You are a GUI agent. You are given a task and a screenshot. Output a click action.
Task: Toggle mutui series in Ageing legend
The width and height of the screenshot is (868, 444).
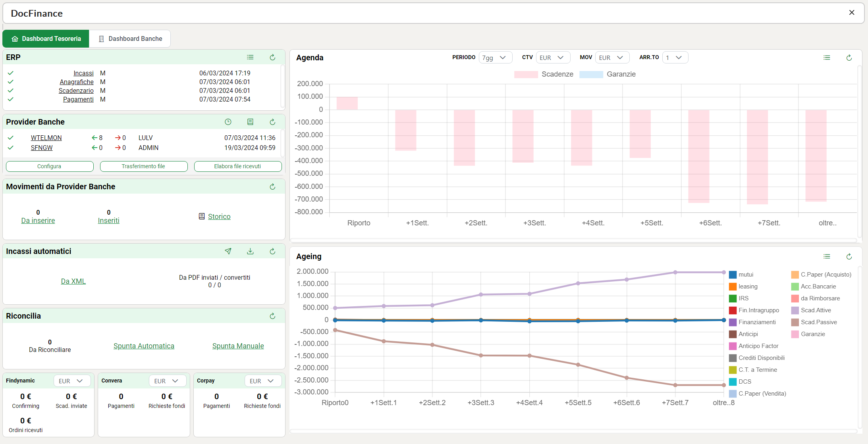[741, 275]
